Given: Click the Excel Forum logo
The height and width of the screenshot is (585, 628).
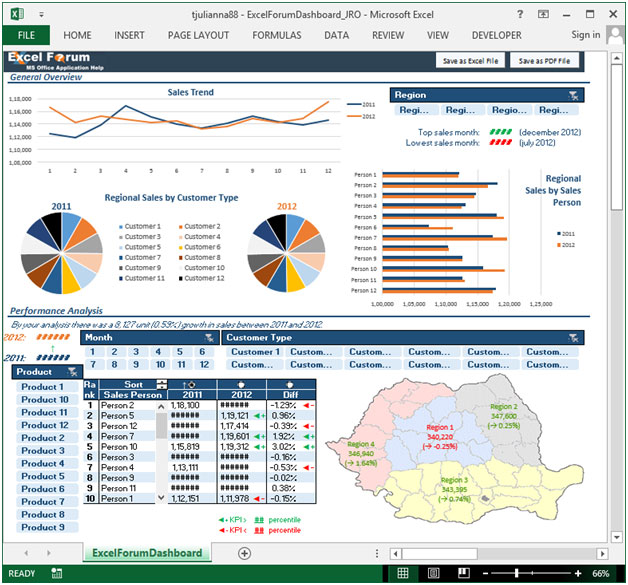Looking at the screenshot, I should (55, 61).
